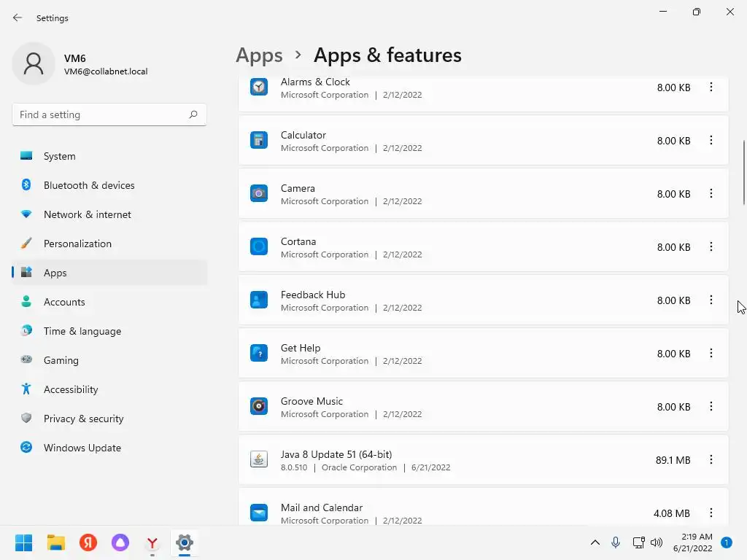Select Privacy & security in the sidebar
The width and height of the screenshot is (747, 560).
tap(83, 419)
